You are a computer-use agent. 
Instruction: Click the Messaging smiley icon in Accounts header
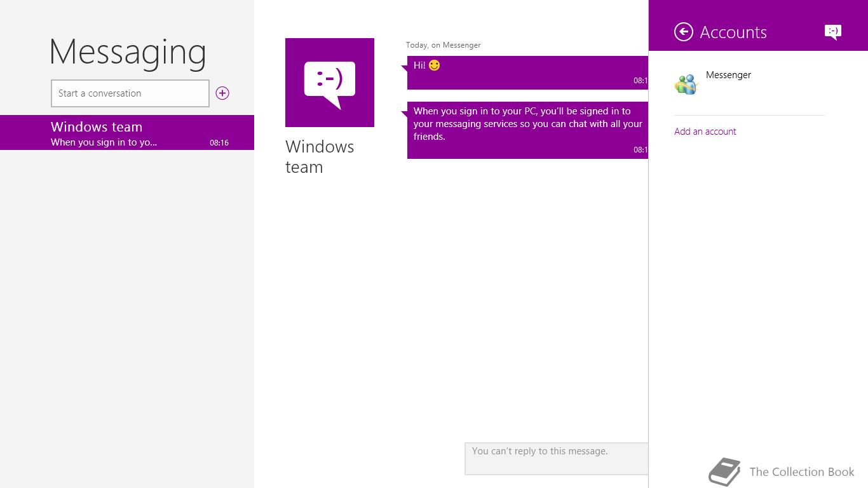(x=833, y=32)
